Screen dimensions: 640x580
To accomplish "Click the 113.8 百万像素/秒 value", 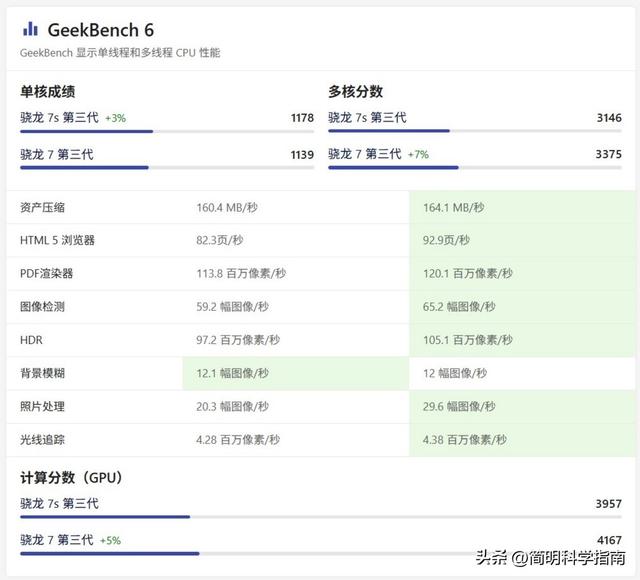I will pos(241,273).
